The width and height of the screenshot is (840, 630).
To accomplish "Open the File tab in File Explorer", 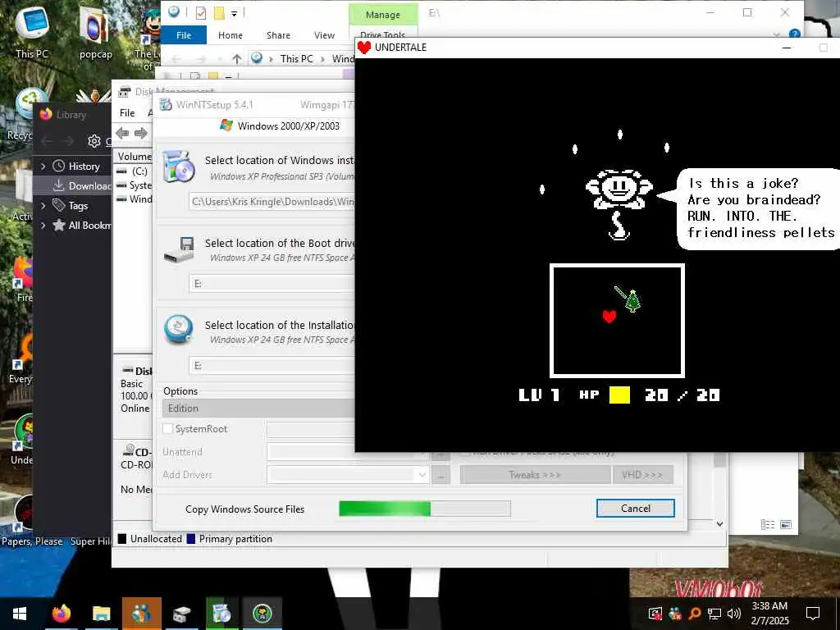I will click(x=184, y=34).
